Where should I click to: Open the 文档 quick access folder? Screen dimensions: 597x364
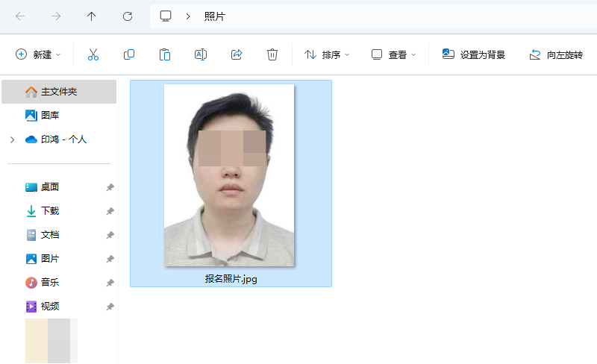point(49,235)
